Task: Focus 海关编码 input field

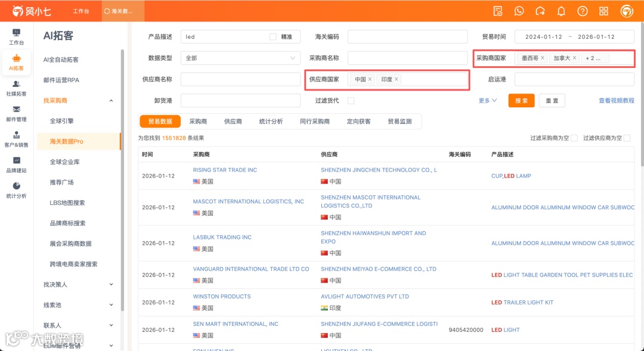Action: tap(407, 36)
